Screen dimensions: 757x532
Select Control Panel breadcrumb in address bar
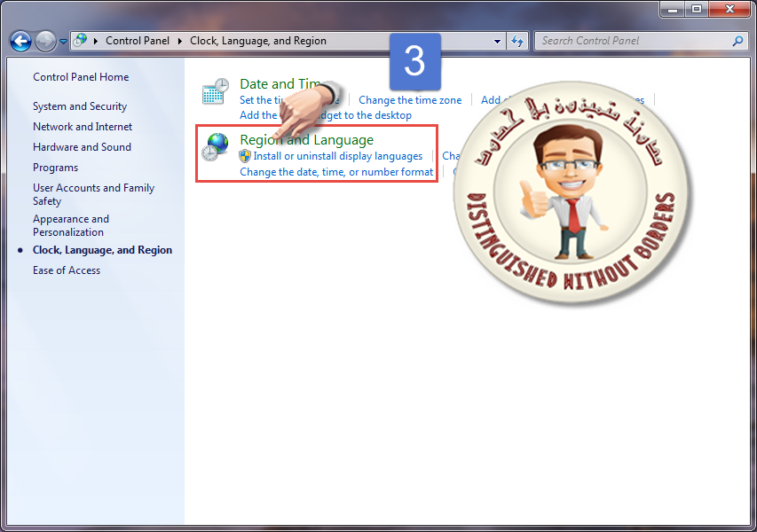[x=138, y=41]
